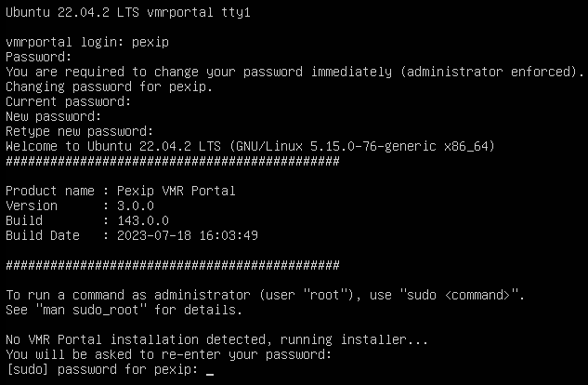Click the Version '3.0.0' value
Image resolution: width=588 pixels, height=385 pixels.
click(x=136, y=206)
